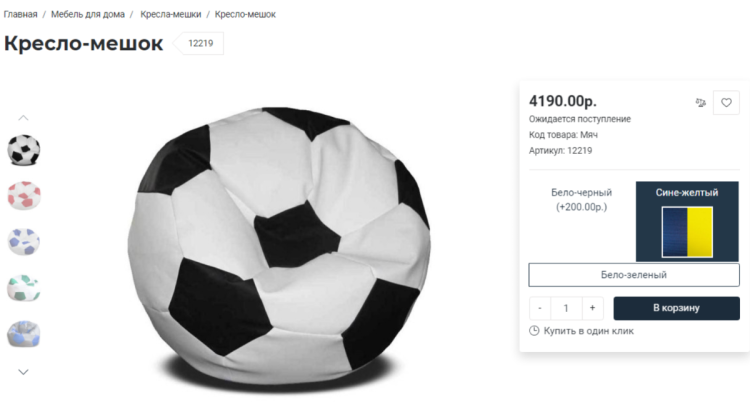
Task: Select the green-and-white ball thumbnail
Action: point(24,288)
